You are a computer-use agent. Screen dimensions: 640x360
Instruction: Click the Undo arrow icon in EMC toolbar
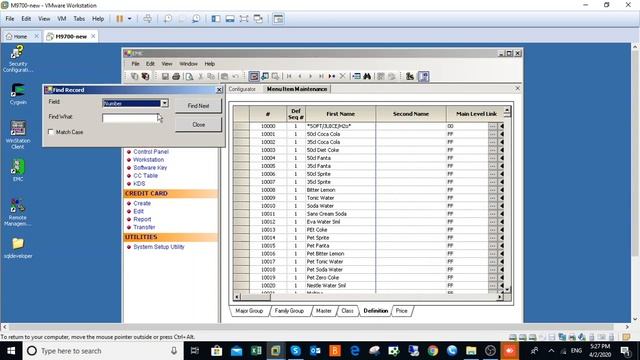(236, 76)
